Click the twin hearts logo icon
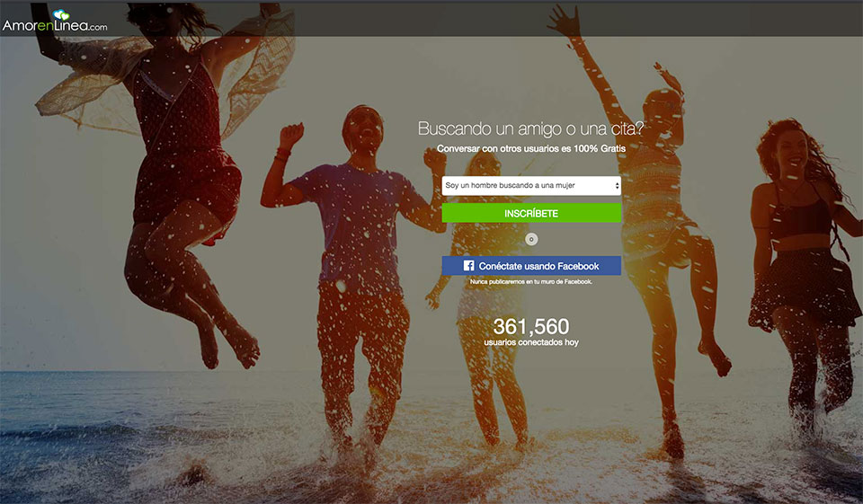The width and height of the screenshot is (863, 504). click(61, 15)
